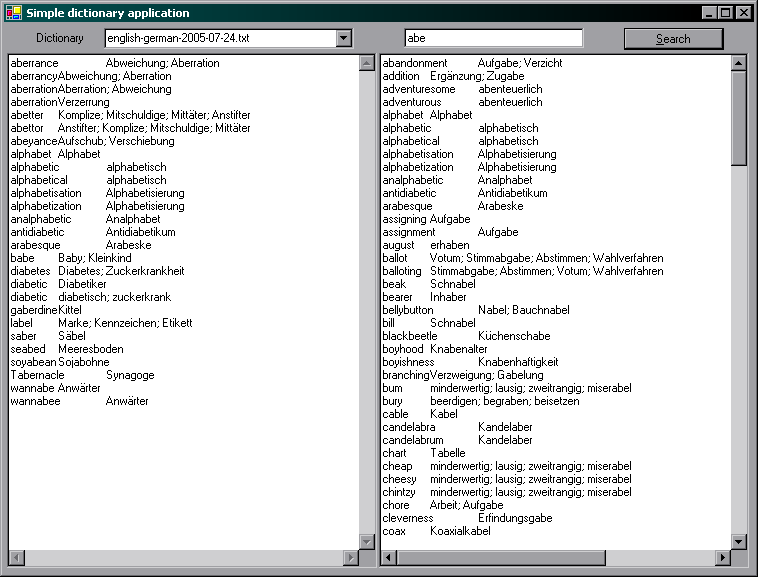
Task: Select 'adventuresome' entry in right list
Action: pyautogui.click(x=463, y=89)
